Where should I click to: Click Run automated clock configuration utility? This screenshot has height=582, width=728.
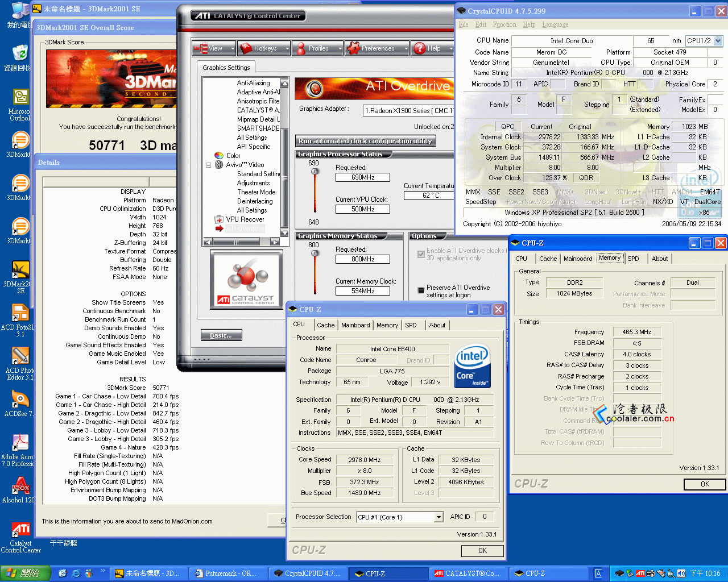click(x=366, y=141)
